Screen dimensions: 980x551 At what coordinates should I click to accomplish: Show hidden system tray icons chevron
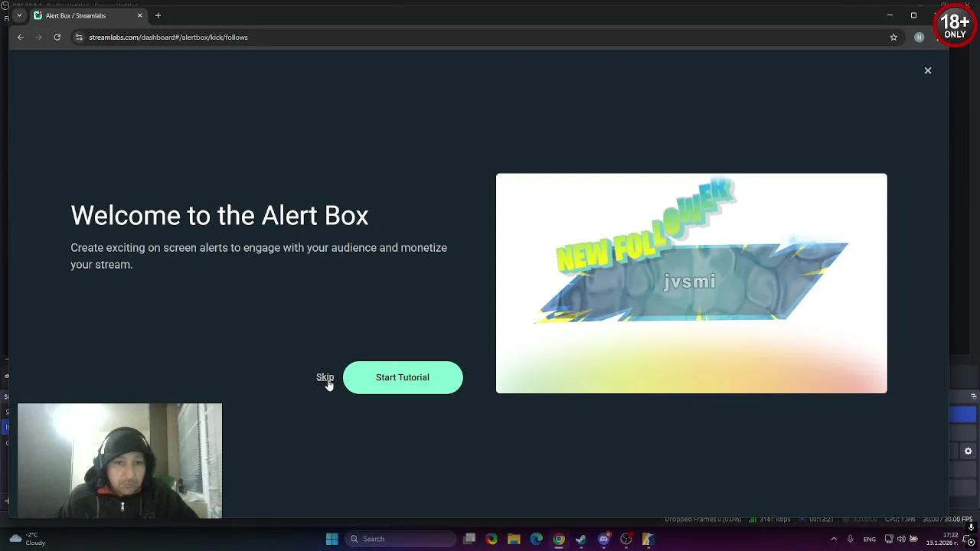tap(835, 539)
